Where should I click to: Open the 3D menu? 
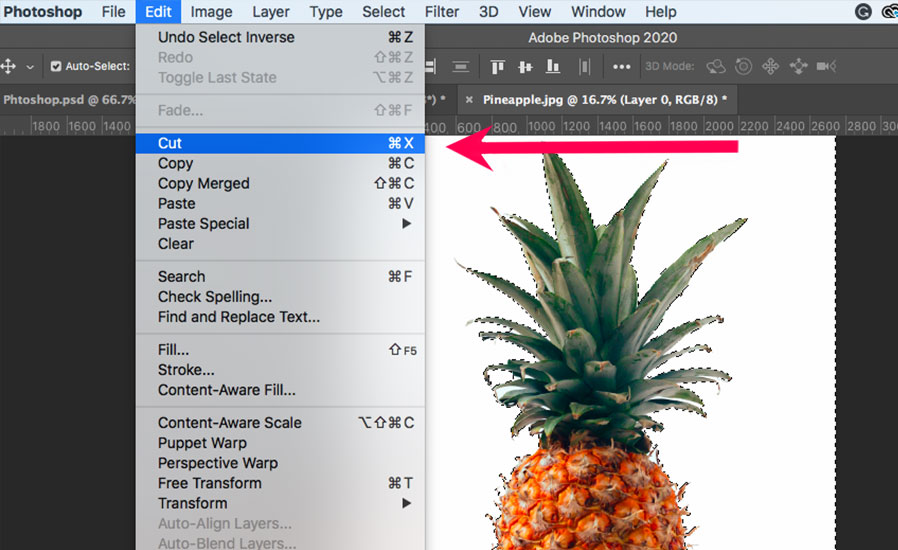pyautogui.click(x=489, y=11)
